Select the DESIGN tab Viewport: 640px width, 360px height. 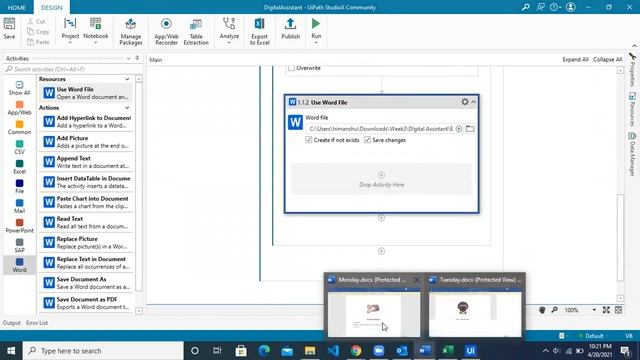pyautogui.click(x=51, y=7)
